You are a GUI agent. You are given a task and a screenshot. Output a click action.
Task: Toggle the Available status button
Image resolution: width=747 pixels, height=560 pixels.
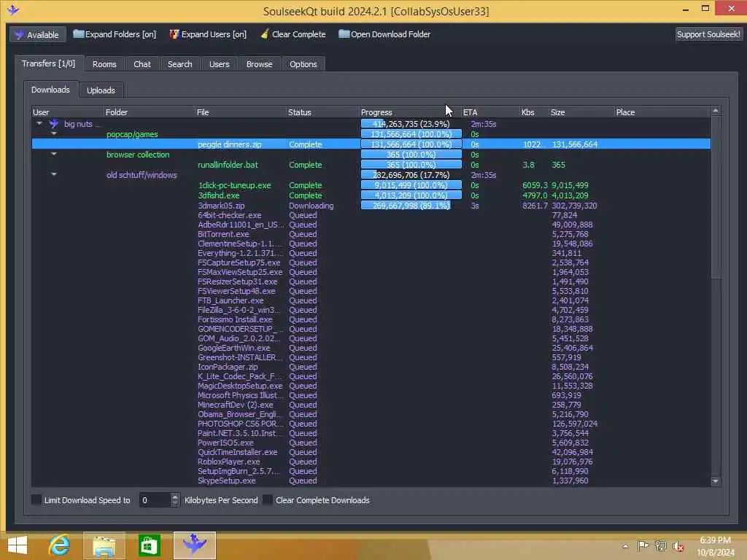click(x=37, y=34)
